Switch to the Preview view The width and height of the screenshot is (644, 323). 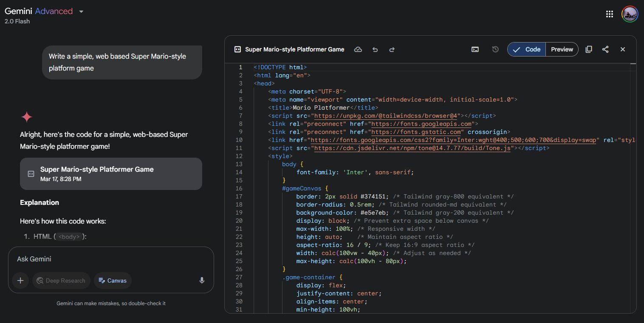coord(562,49)
